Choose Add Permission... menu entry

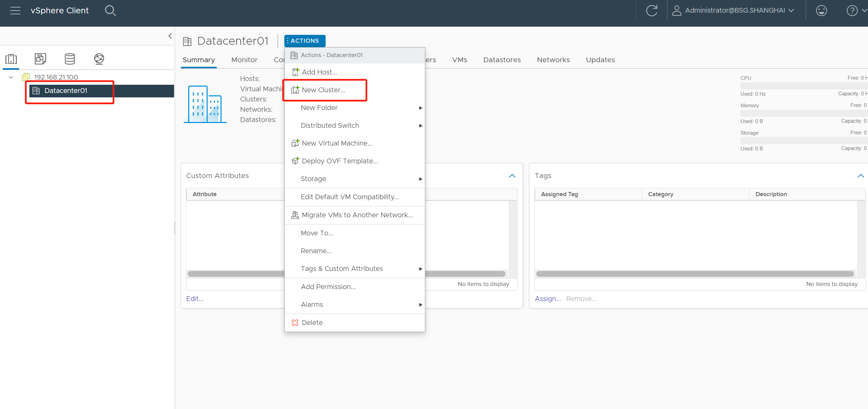coord(355,287)
